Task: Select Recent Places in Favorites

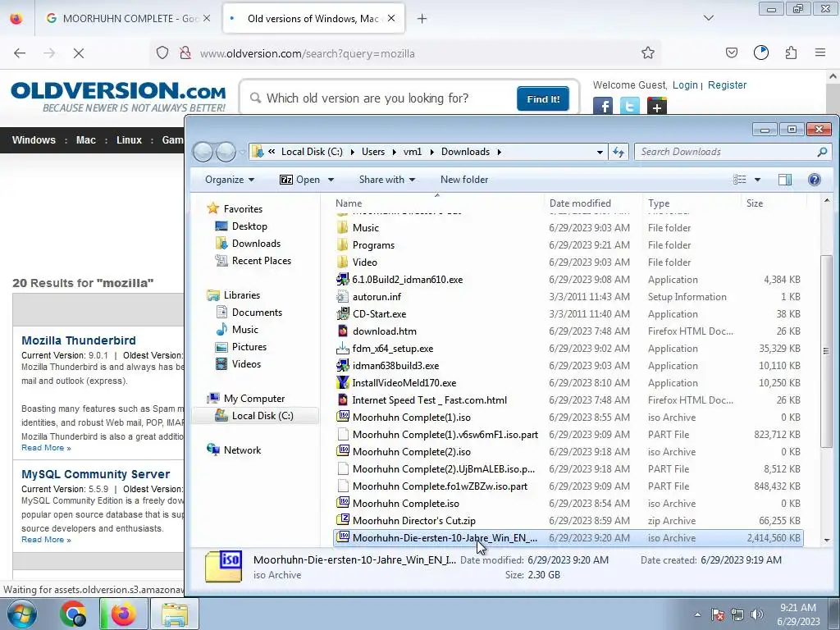Action: pyautogui.click(x=253, y=260)
